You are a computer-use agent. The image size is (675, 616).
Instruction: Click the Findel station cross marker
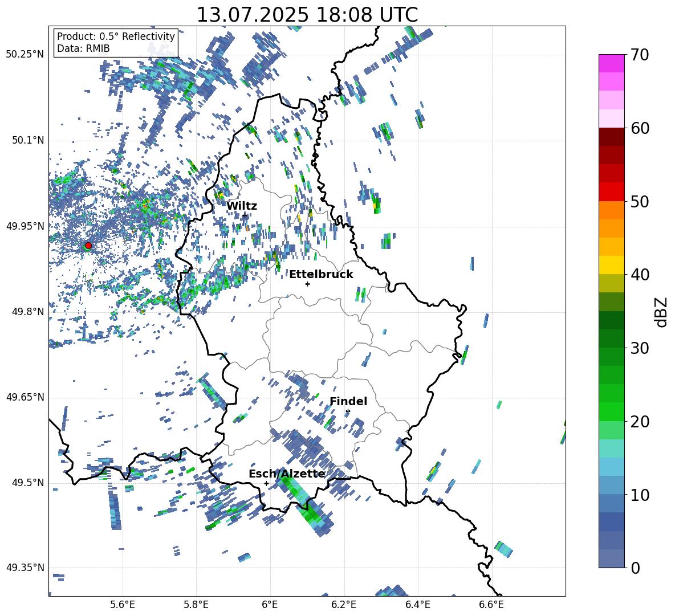(348, 411)
